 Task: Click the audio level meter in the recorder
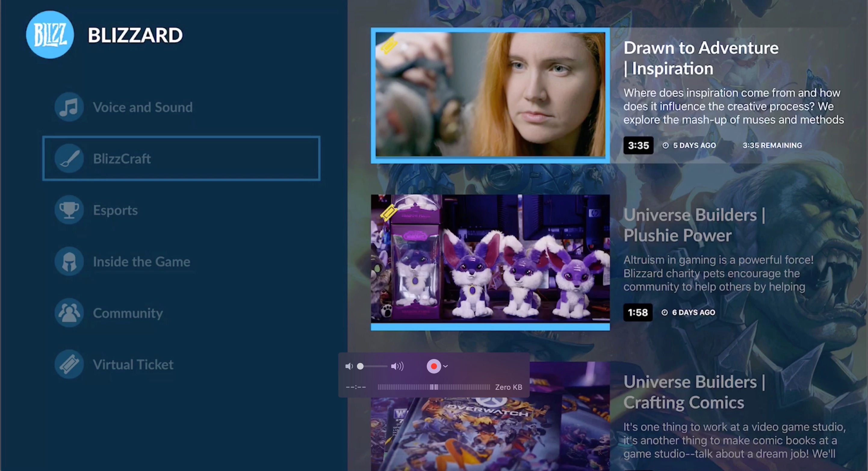tap(434, 387)
